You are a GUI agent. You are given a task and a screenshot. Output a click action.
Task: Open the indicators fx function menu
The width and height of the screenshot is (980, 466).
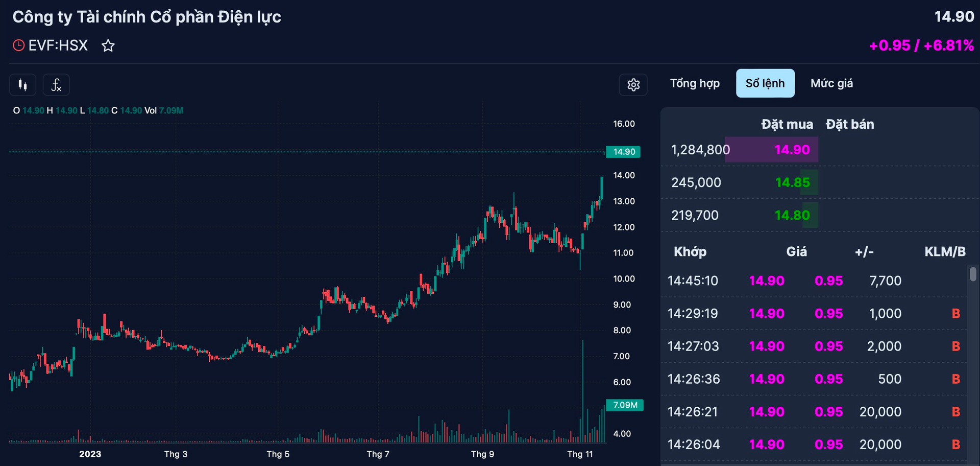pos(56,85)
